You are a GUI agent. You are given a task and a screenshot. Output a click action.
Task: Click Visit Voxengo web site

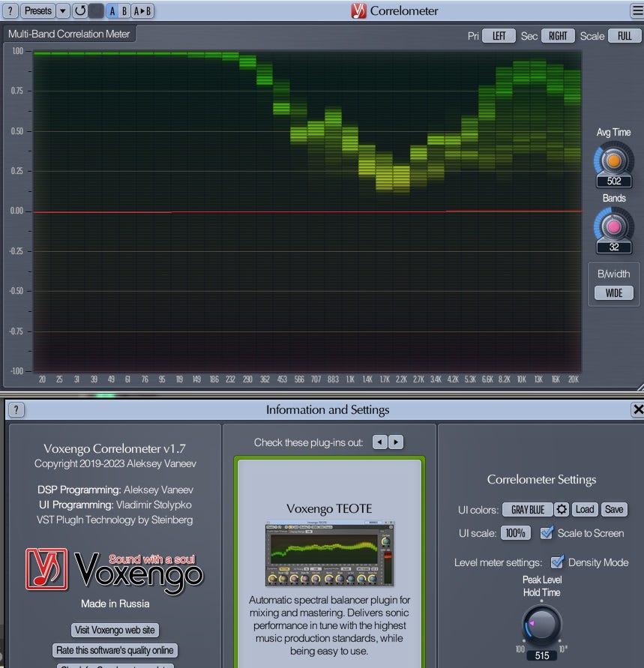(115, 630)
